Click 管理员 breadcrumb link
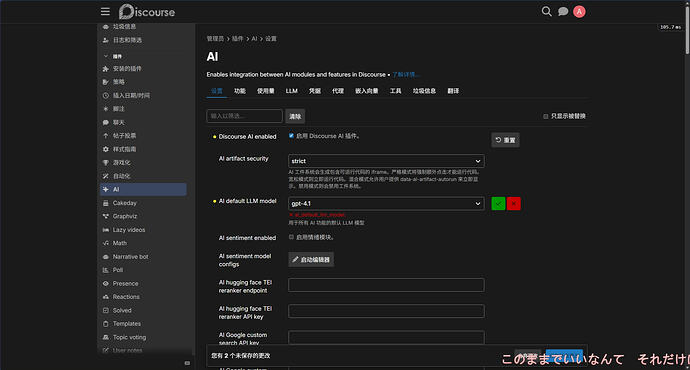The height and width of the screenshot is (370, 690). pos(215,39)
